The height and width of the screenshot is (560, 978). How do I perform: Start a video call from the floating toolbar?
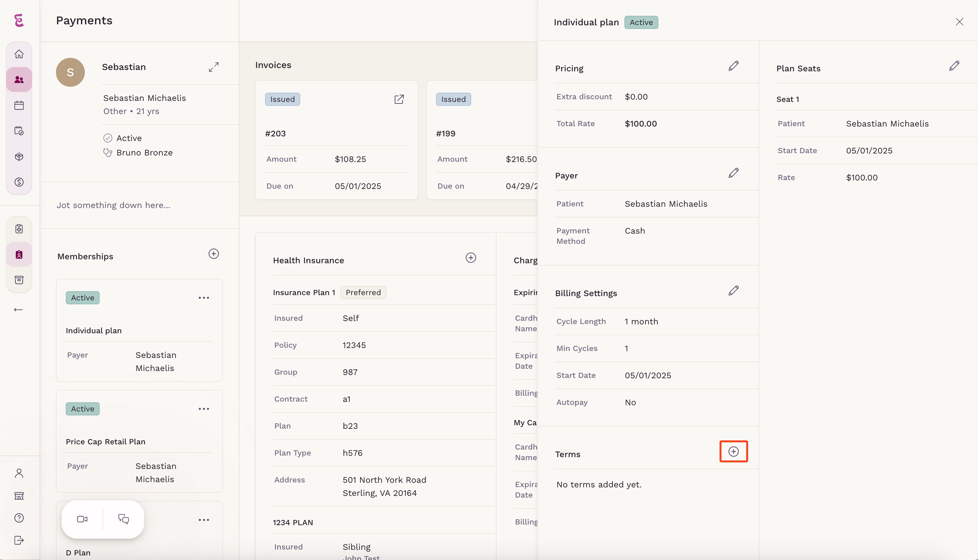pos(82,519)
